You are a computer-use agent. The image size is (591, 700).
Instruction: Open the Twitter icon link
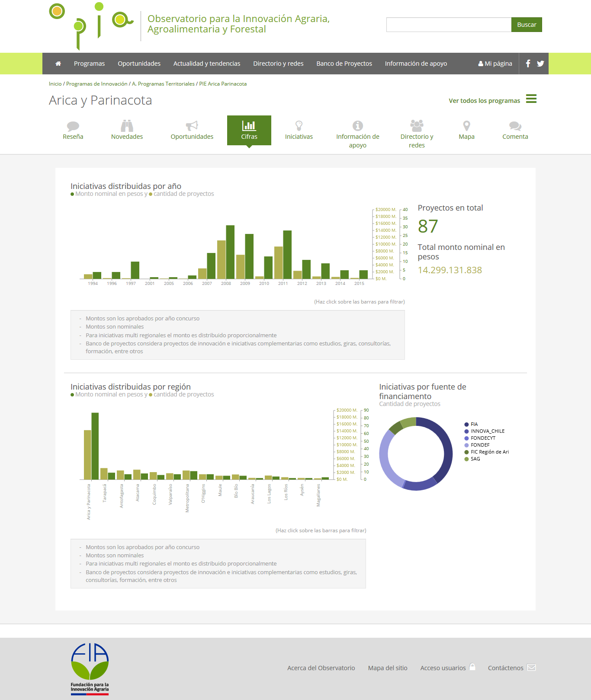coord(540,64)
